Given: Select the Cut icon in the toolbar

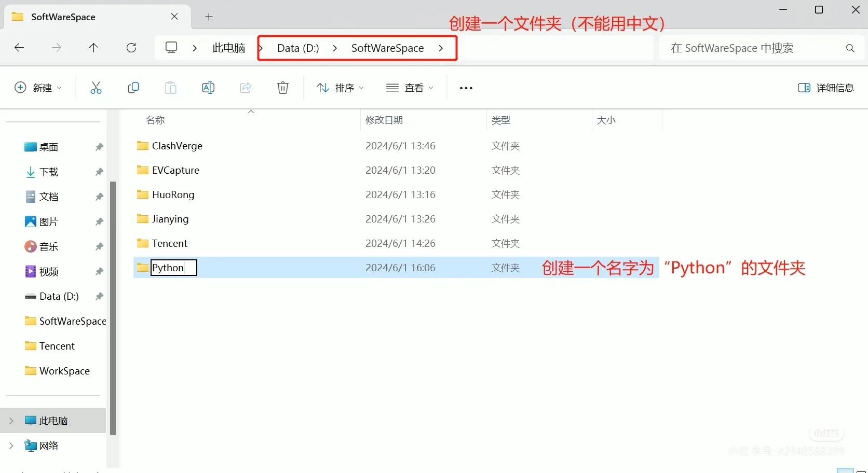Looking at the screenshot, I should click(x=96, y=88).
